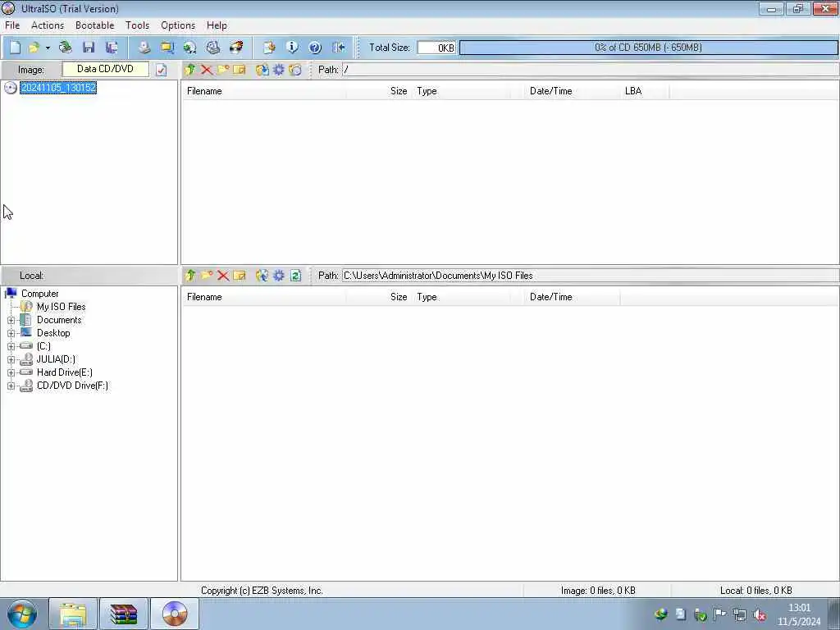Open Windows Explorer from the taskbar
The height and width of the screenshot is (630, 840).
pyautogui.click(x=73, y=614)
